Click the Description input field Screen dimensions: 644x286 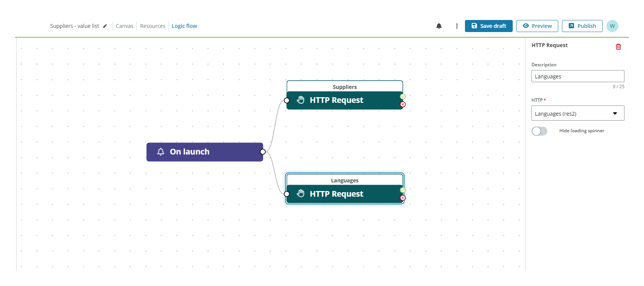pyautogui.click(x=577, y=76)
